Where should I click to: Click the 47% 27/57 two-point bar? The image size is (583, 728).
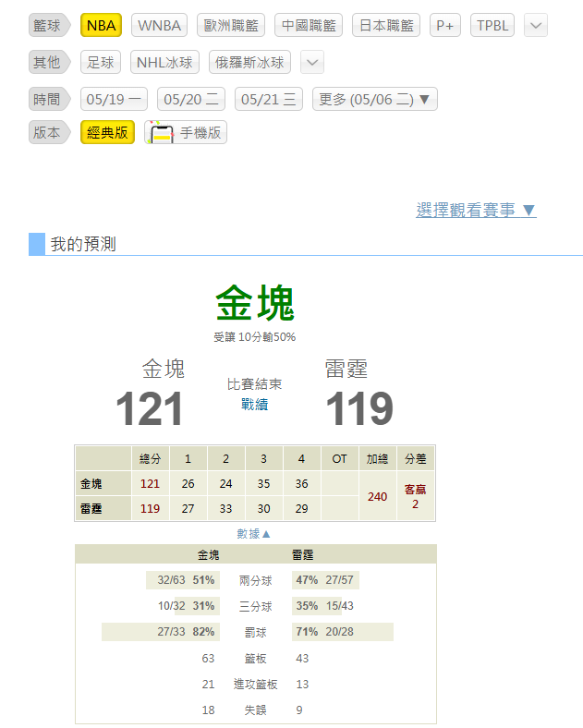tap(325, 580)
